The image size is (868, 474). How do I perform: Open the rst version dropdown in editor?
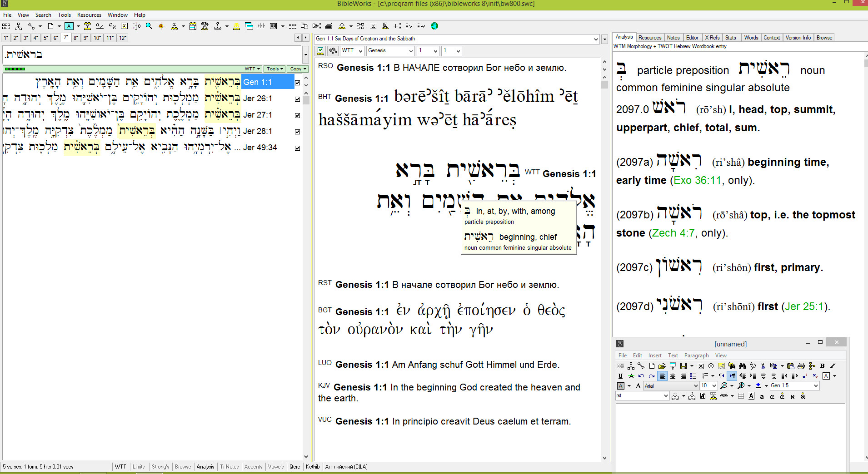(x=642, y=396)
